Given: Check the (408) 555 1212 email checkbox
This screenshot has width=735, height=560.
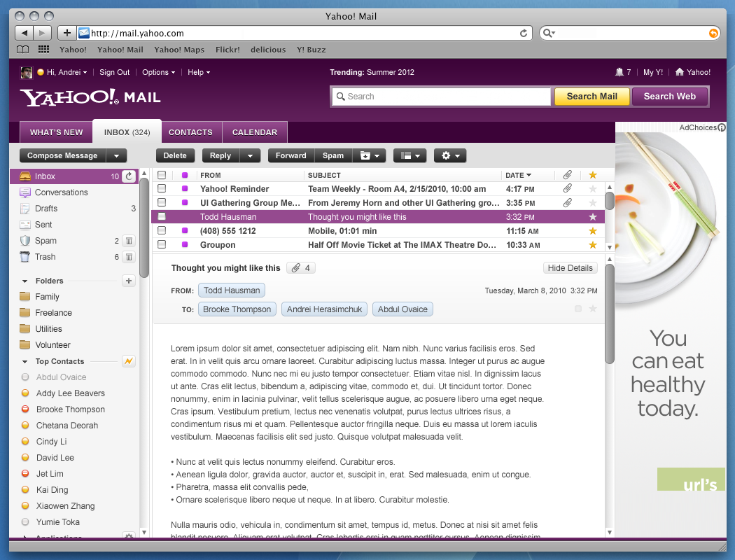Looking at the screenshot, I should 162,230.
